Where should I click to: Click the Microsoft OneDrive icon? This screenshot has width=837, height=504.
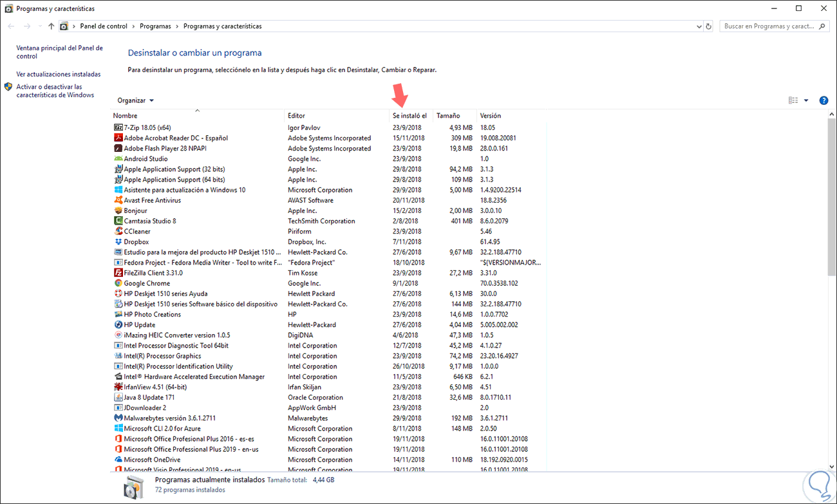(x=118, y=460)
